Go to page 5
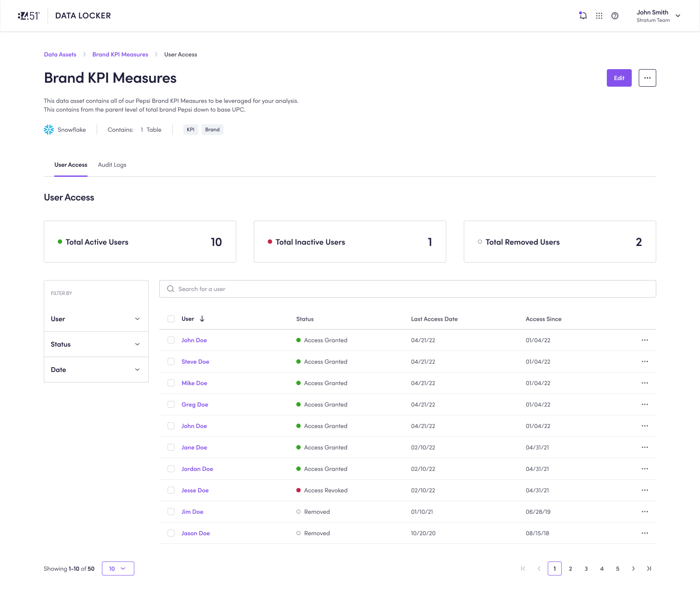The height and width of the screenshot is (593, 700). click(618, 568)
